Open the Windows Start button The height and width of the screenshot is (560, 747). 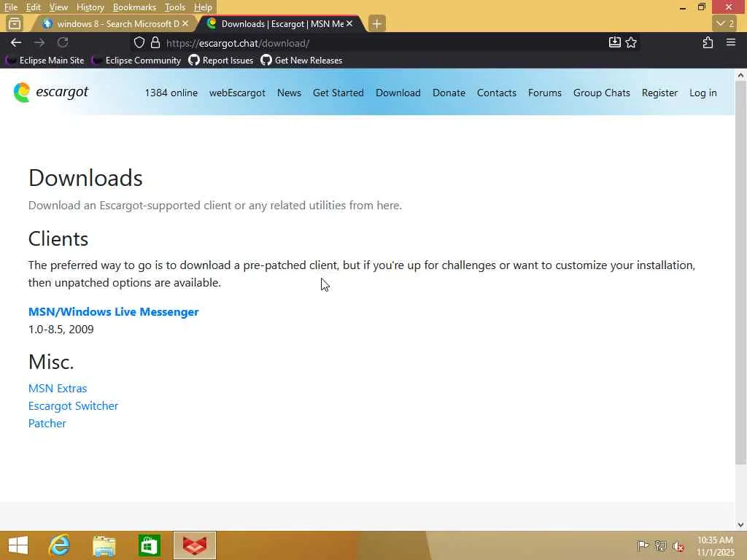pos(18,545)
